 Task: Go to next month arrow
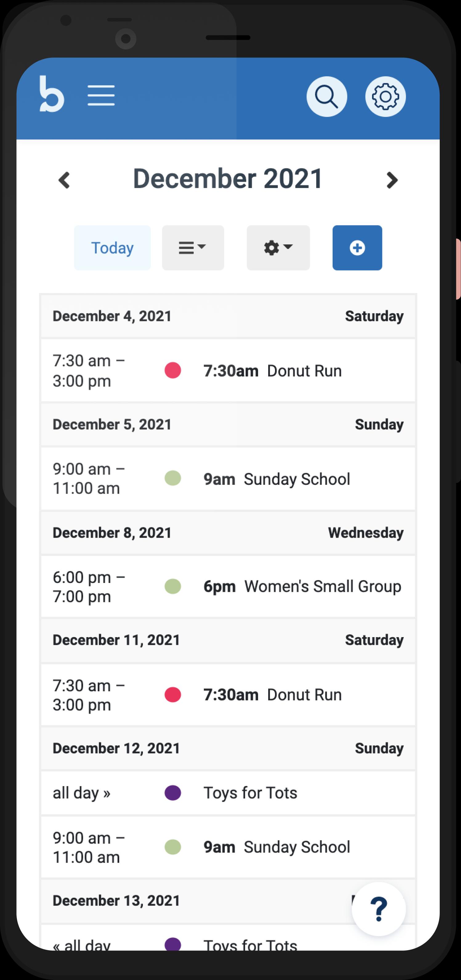point(392,180)
